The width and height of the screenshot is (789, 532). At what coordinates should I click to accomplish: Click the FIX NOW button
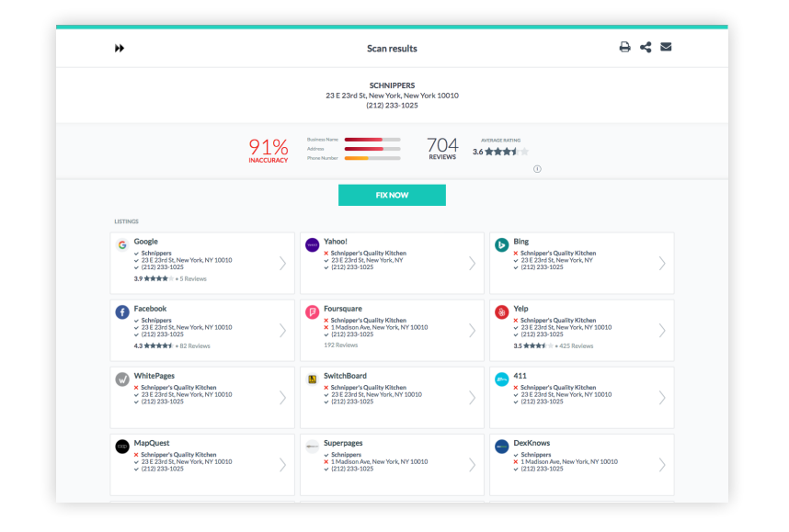coord(392,195)
